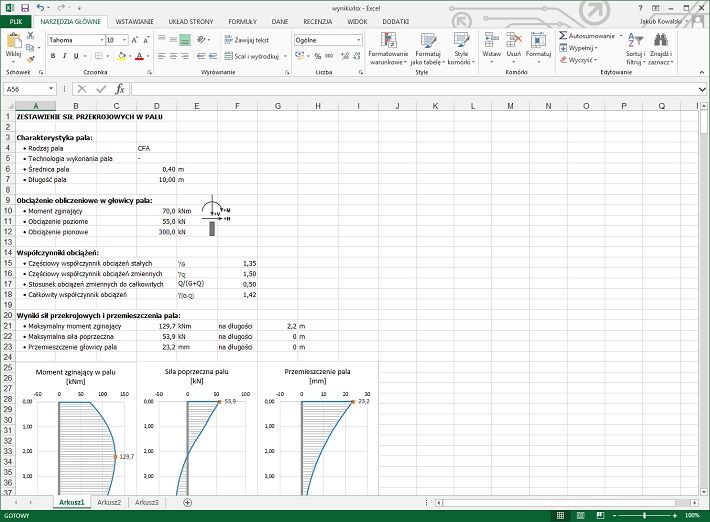Viewport: 710px width, 522px height.
Task: Switch to RECENZJA ribbon tab
Action: click(317, 21)
